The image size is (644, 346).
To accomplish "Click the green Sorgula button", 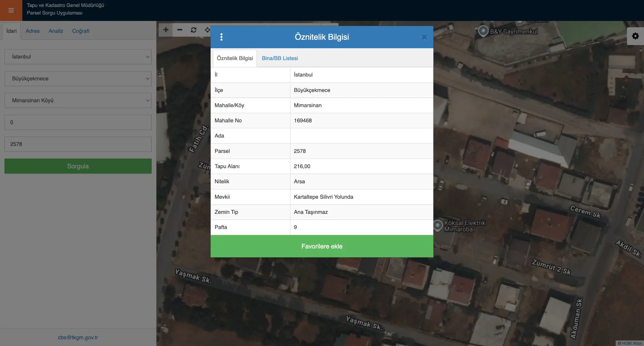I will pyautogui.click(x=78, y=166).
